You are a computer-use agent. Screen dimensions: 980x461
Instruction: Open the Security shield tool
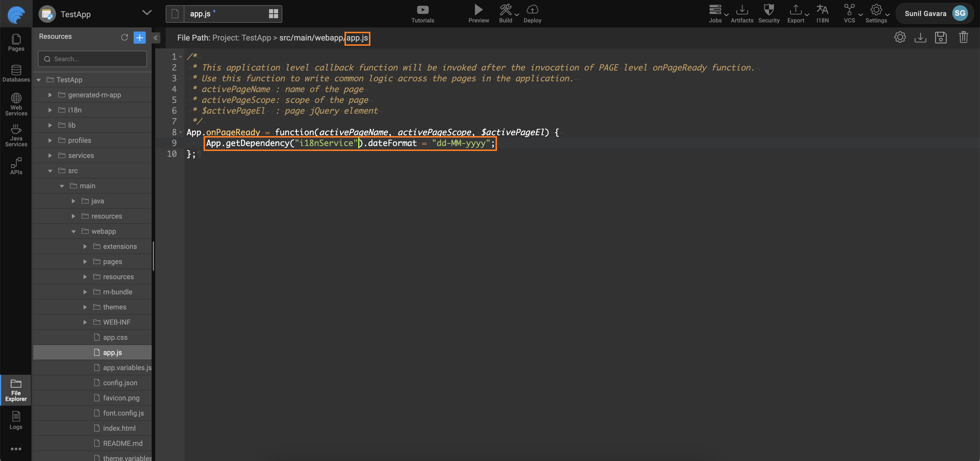pyautogui.click(x=769, y=10)
